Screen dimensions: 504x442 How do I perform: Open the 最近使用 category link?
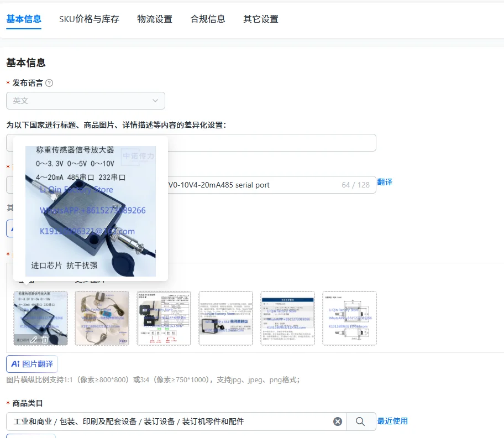392,421
